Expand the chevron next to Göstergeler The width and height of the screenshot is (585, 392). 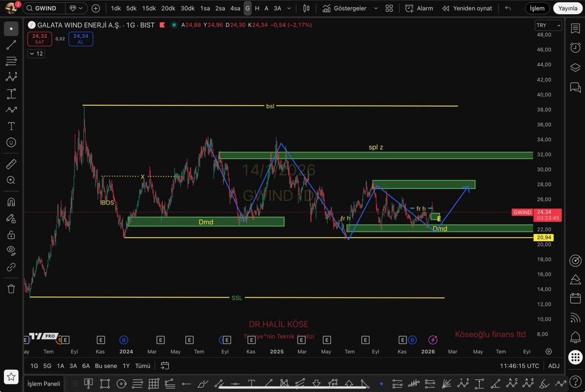(x=375, y=8)
